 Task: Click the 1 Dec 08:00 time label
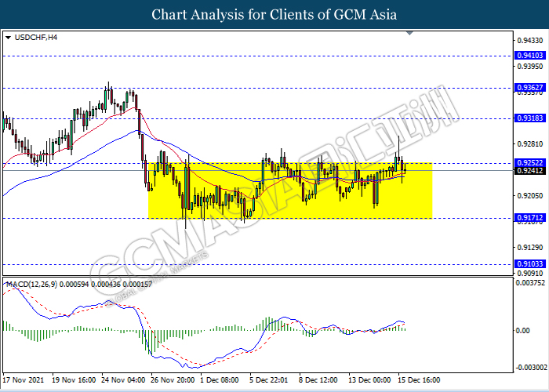pos(220,380)
